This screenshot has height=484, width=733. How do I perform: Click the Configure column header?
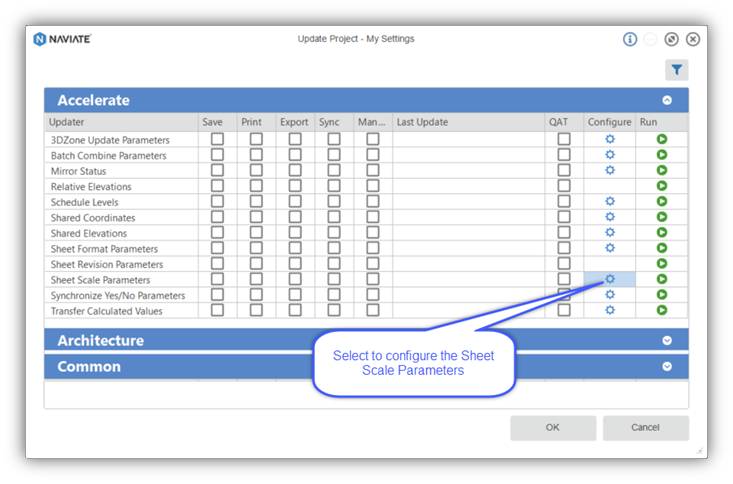610,122
